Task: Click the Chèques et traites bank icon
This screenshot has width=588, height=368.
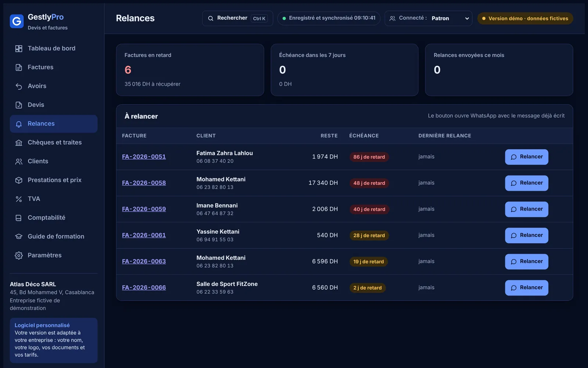Action: pyautogui.click(x=19, y=143)
